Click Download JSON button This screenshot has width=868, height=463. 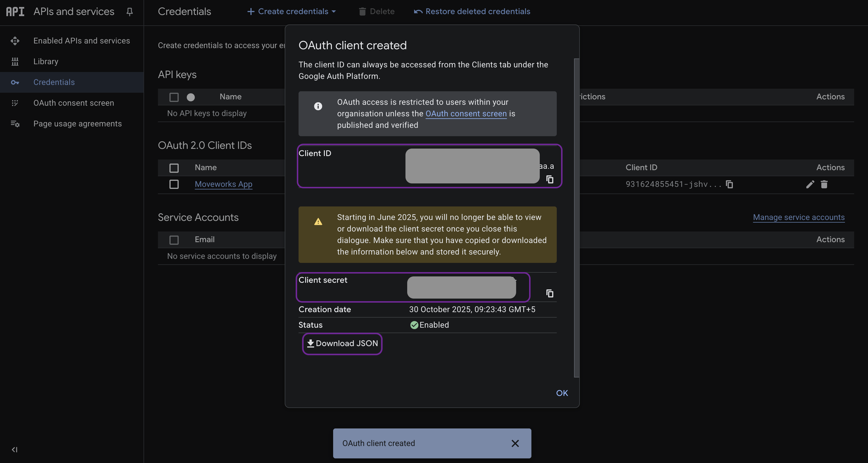click(342, 344)
